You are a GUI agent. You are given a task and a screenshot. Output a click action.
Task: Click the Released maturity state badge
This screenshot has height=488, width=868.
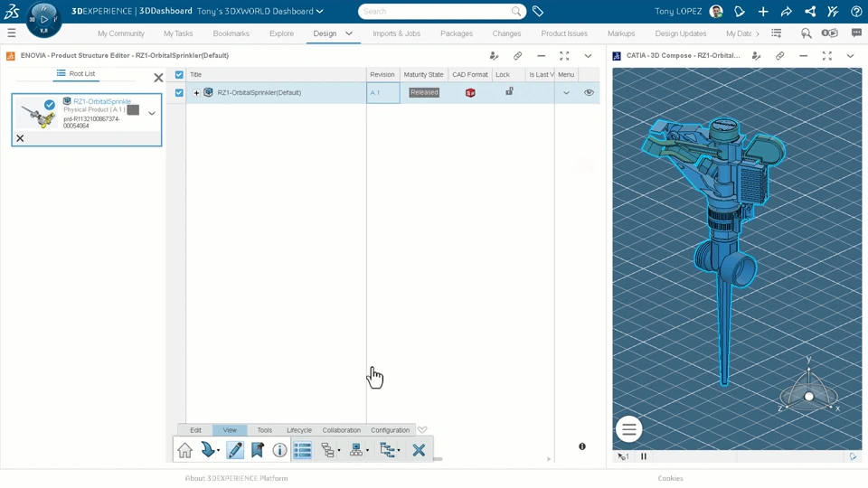(424, 92)
